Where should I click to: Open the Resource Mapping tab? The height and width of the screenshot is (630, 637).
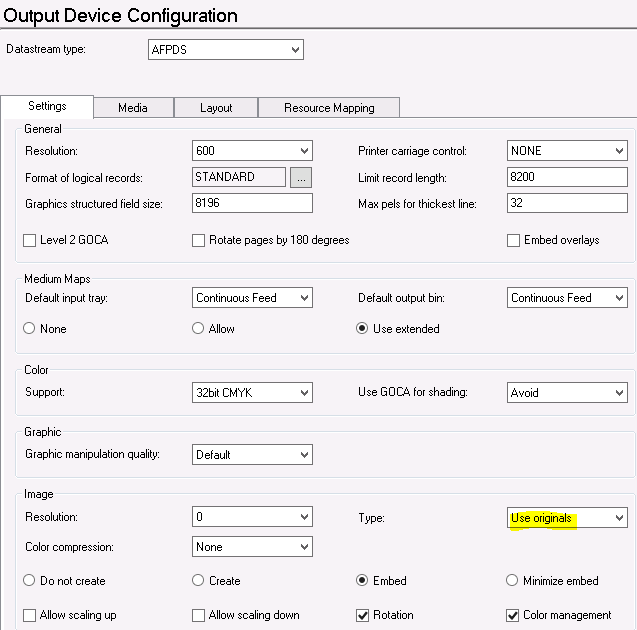[329, 108]
